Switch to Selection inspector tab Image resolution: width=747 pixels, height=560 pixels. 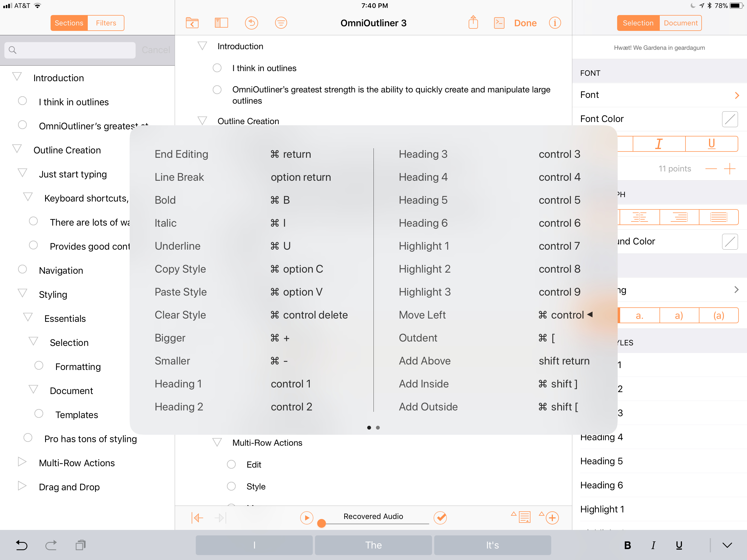638,23
